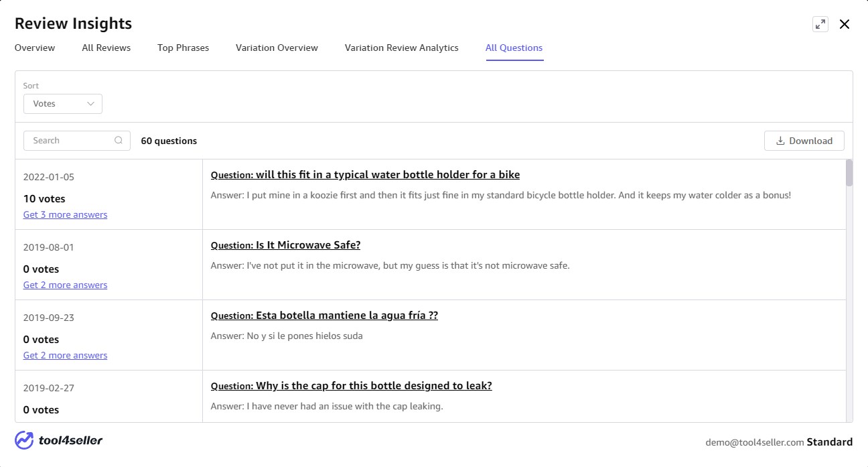The height and width of the screenshot is (467, 868).
Task: Click the "10 votes" label
Action: 44,198
